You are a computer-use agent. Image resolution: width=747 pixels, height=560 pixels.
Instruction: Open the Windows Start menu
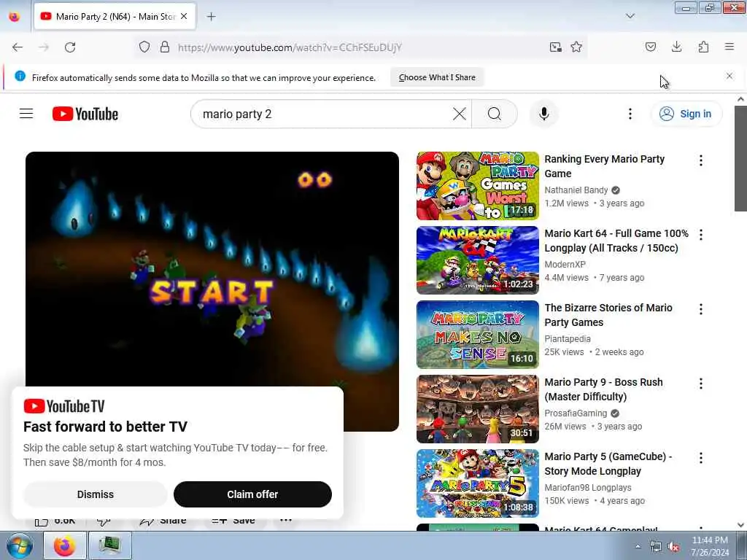click(20, 545)
